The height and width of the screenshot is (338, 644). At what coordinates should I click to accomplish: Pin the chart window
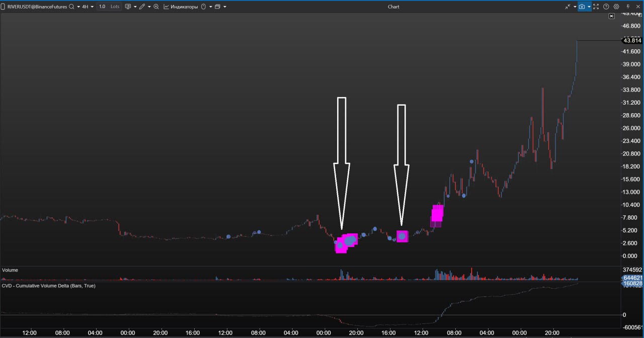pos(628,7)
